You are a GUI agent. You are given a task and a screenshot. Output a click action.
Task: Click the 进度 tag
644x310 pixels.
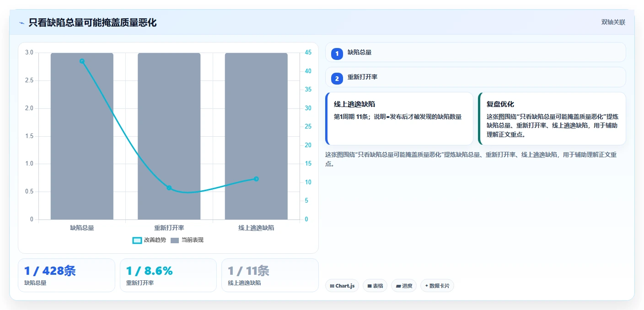[404, 286]
